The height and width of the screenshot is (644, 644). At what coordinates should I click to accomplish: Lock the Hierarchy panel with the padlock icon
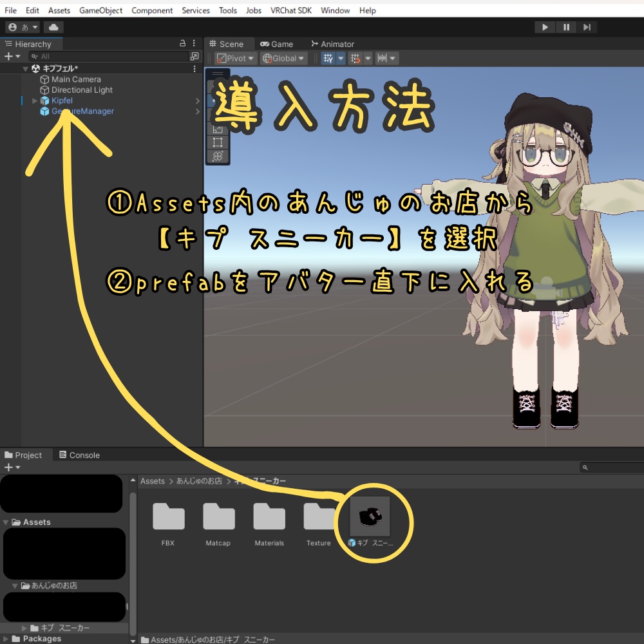click(x=184, y=43)
